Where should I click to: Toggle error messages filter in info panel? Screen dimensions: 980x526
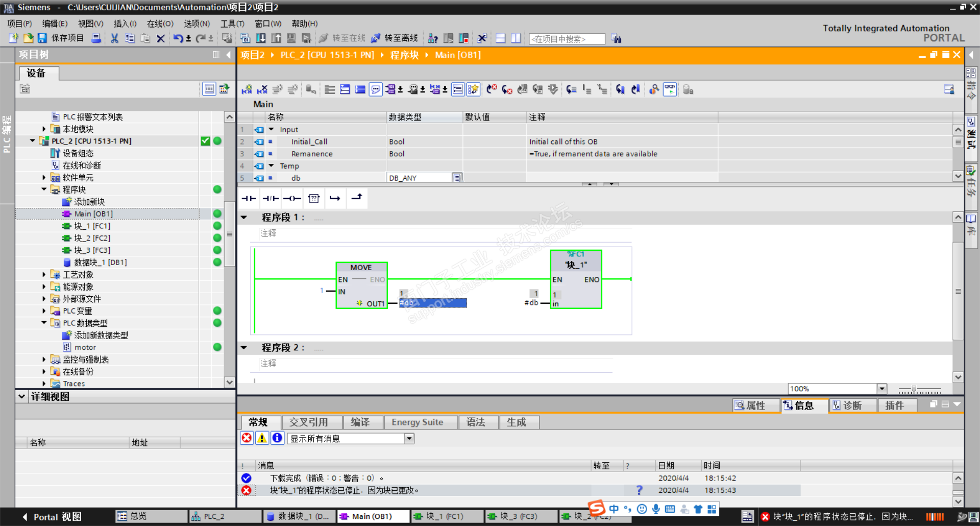coord(247,438)
